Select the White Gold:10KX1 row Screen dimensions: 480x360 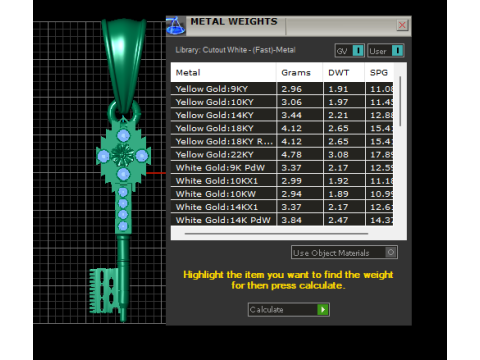282,181
